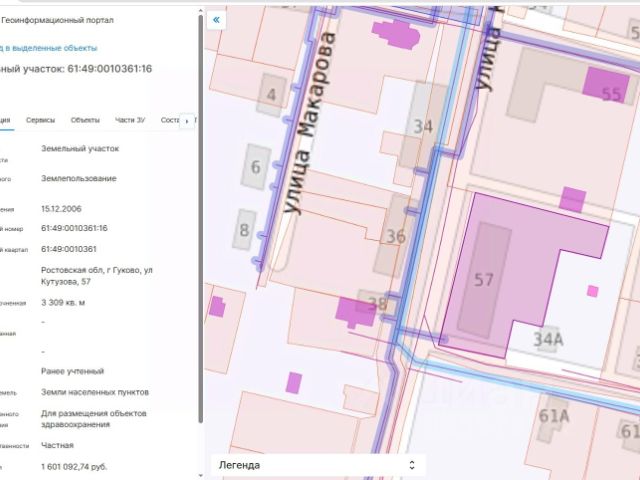Select building 61А on the map
The width and height of the screenshot is (640, 480).
tap(553, 416)
